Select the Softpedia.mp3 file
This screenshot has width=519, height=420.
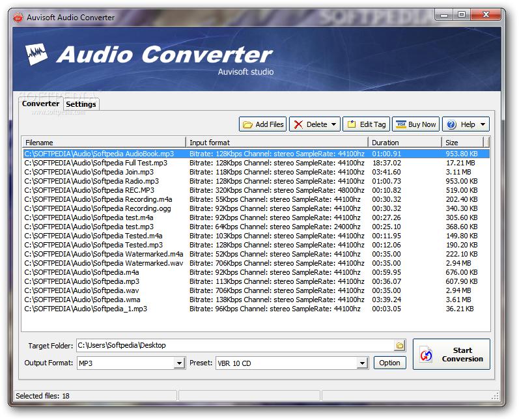point(82,281)
